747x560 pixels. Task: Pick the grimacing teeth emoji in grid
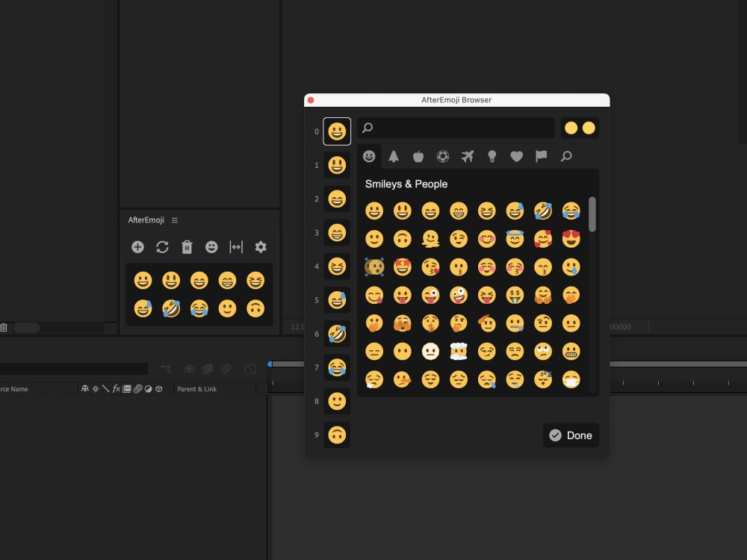point(571,352)
